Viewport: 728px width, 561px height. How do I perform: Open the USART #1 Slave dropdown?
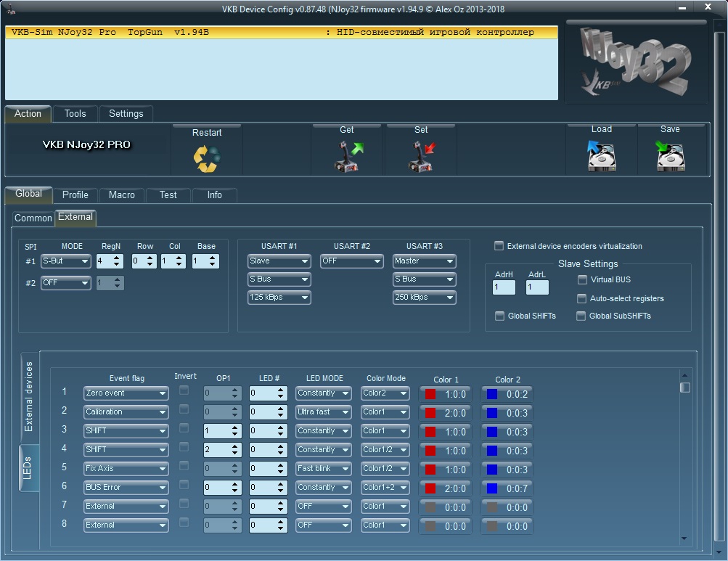pyautogui.click(x=279, y=261)
